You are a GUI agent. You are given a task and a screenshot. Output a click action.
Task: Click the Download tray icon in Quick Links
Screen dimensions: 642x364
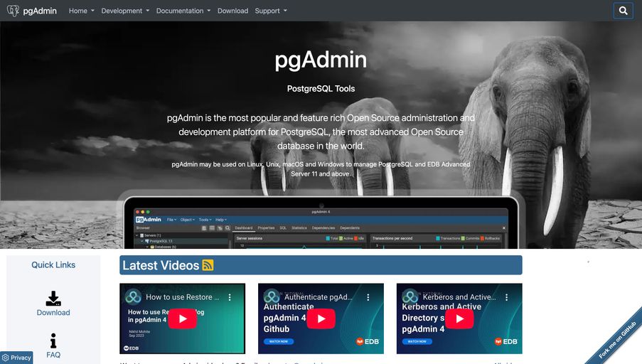click(53, 299)
